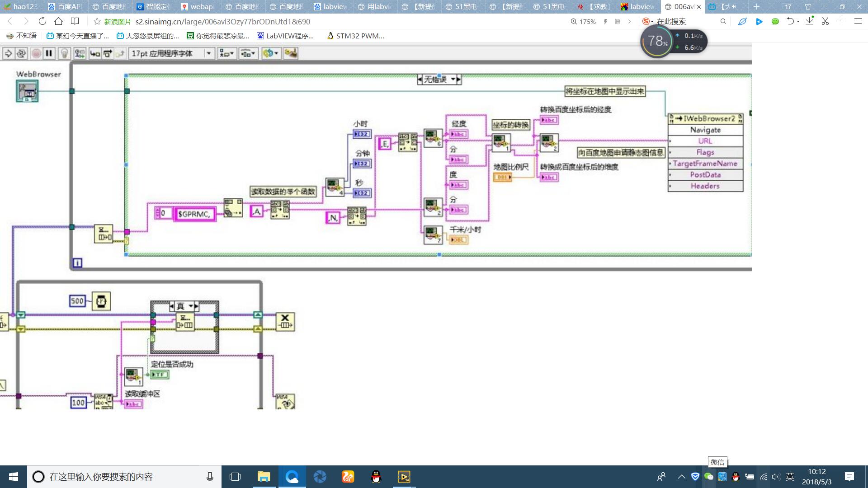Click the Step Out icon
The width and height of the screenshot is (868, 488).
pyautogui.click(x=120, y=53)
